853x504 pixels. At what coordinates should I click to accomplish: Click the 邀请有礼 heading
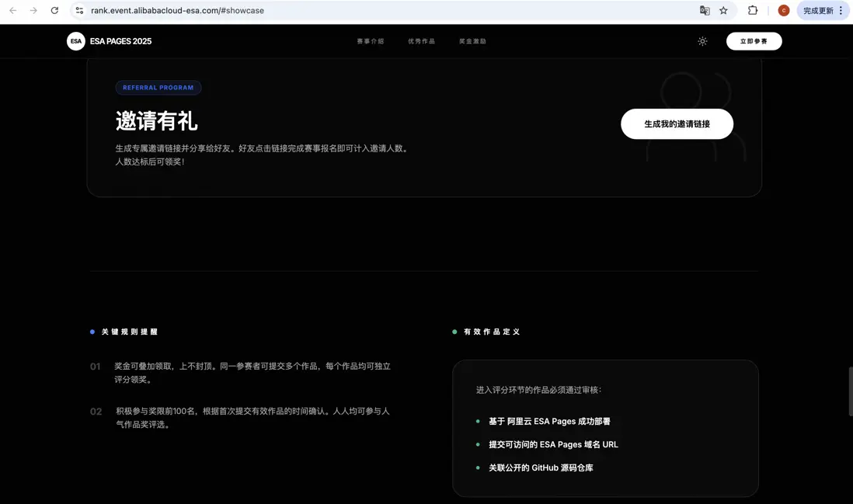click(157, 120)
